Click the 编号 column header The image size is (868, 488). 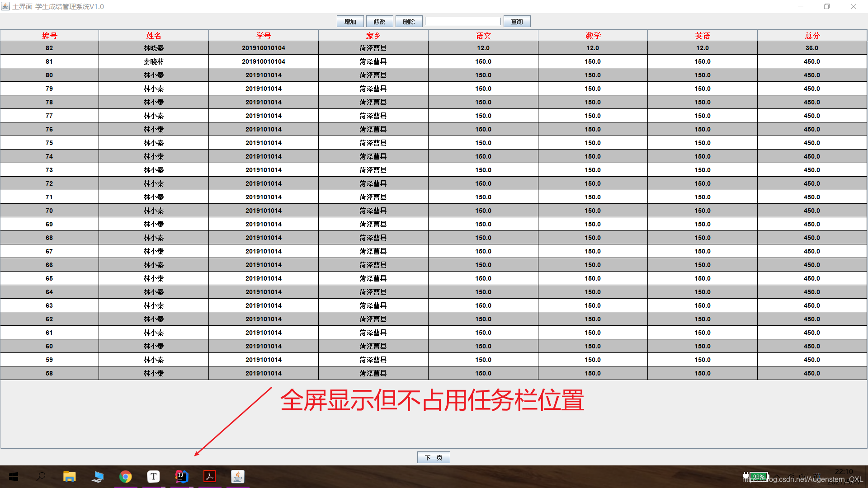49,36
